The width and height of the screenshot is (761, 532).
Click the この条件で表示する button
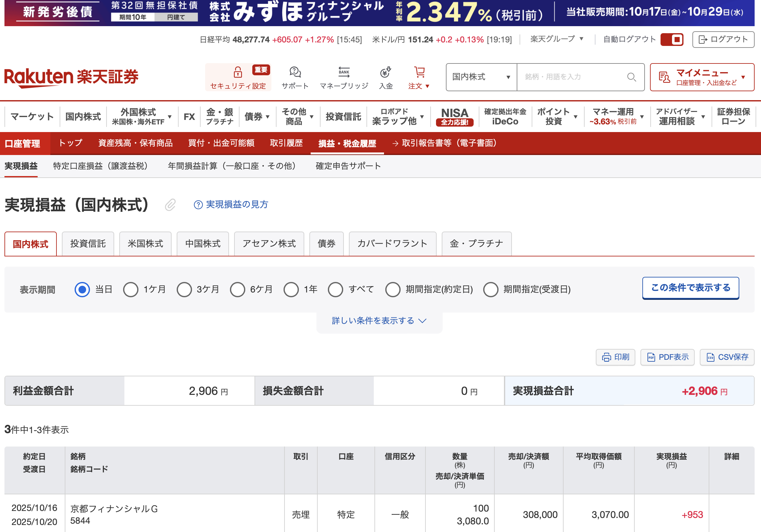[x=691, y=288]
